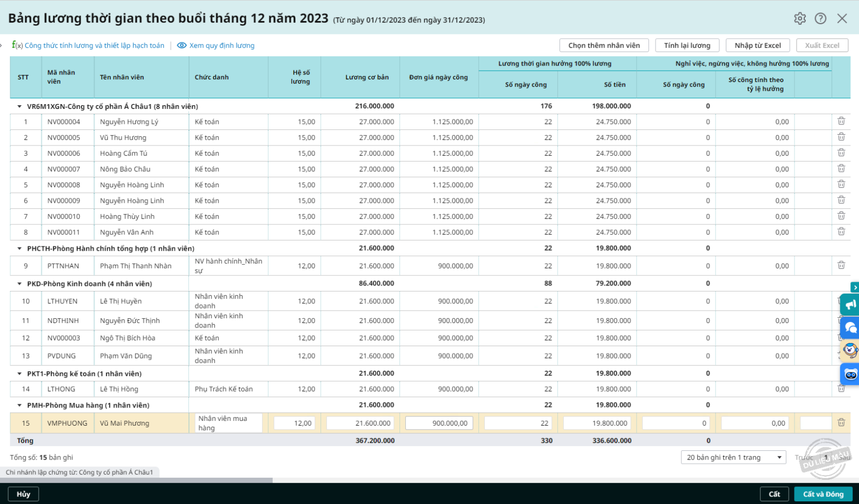Click total base salary 367.200.000
859x504 pixels.
pyautogui.click(x=375, y=440)
